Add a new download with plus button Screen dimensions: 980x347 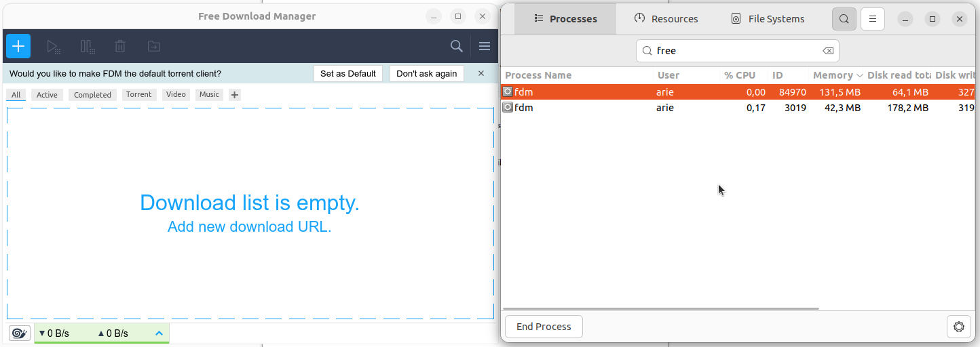tap(18, 46)
